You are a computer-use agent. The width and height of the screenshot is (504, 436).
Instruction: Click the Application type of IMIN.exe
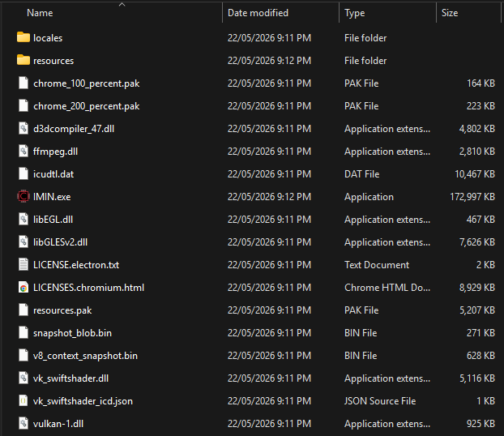(x=369, y=197)
